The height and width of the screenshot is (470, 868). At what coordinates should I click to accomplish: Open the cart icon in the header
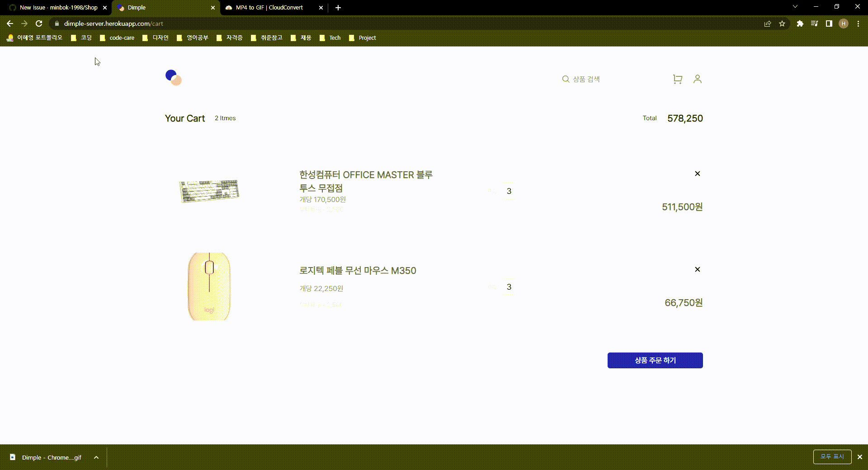[x=677, y=79]
